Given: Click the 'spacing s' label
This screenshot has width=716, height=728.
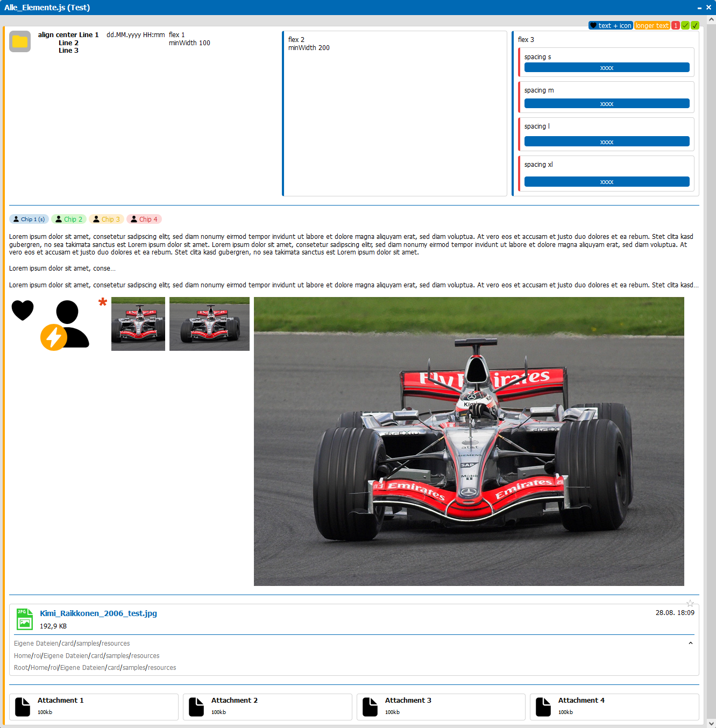Looking at the screenshot, I should click(538, 57).
